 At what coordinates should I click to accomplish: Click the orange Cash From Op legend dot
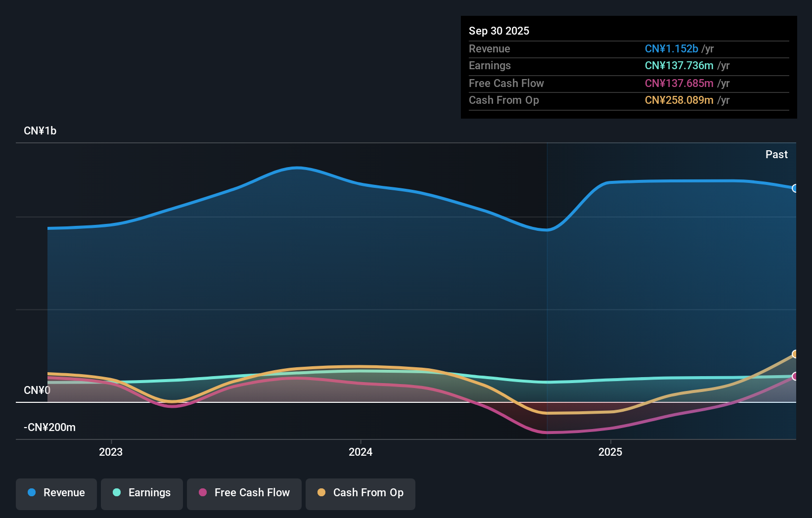(x=322, y=493)
